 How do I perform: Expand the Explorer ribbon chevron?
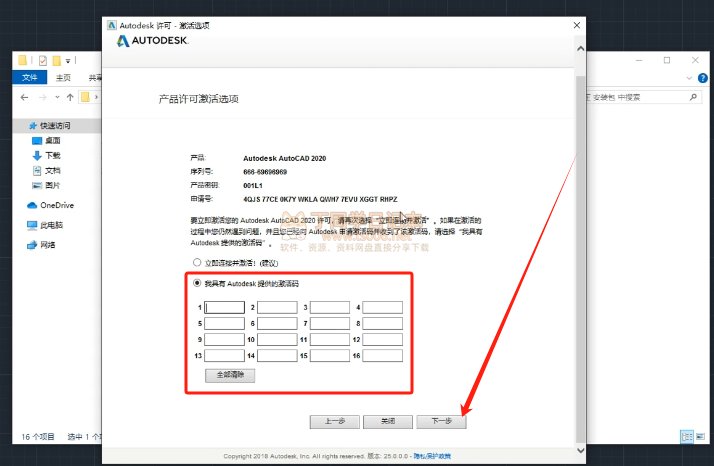pos(689,78)
